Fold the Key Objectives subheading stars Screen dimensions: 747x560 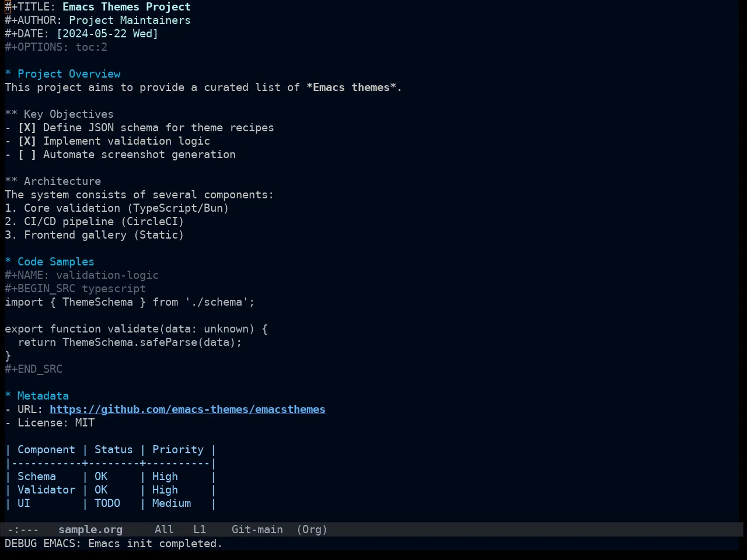[11, 114]
